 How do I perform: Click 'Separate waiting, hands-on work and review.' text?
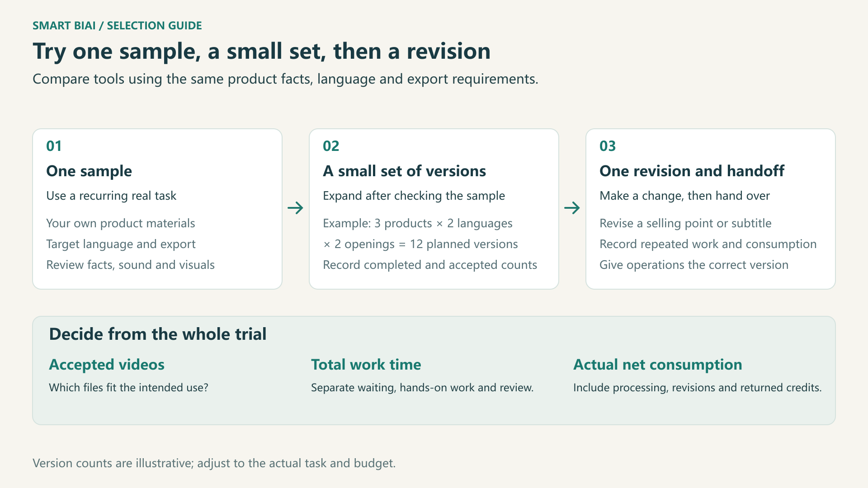pyautogui.click(x=422, y=388)
